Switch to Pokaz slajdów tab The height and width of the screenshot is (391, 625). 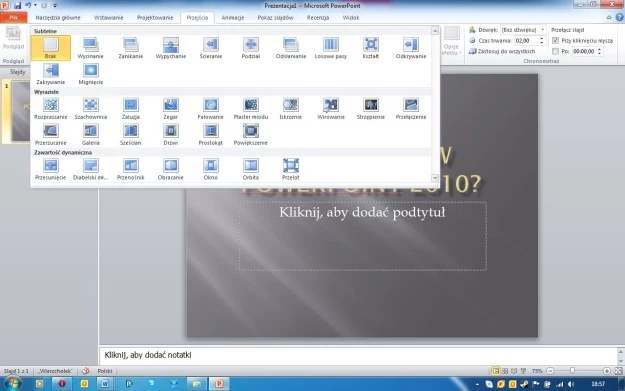275,18
